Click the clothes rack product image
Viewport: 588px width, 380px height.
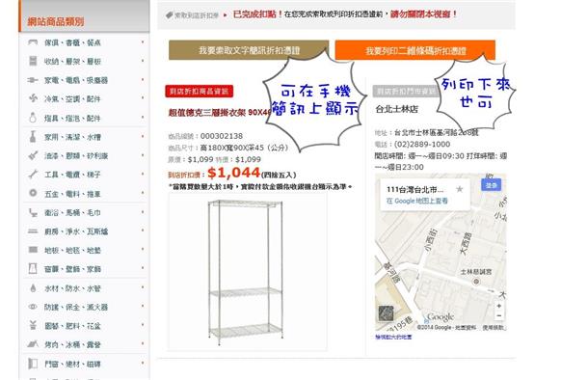(248, 272)
